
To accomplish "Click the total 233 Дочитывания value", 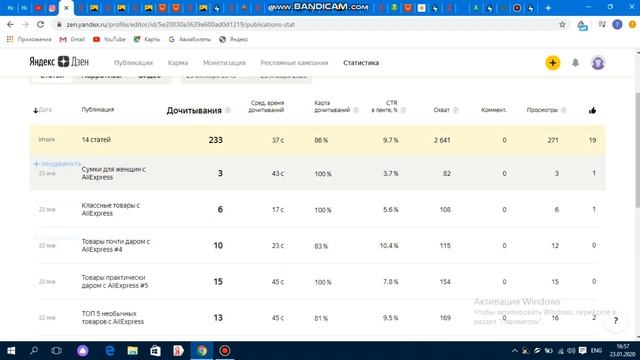I will click(x=216, y=140).
